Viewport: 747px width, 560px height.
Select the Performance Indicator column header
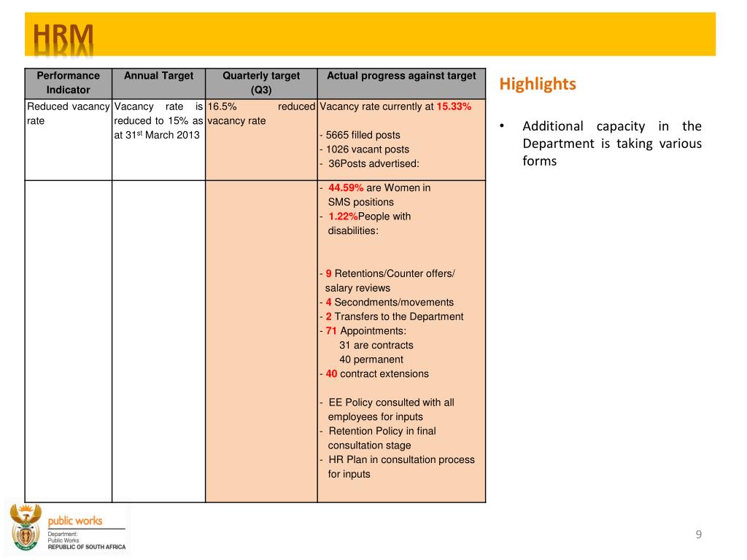point(68,83)
